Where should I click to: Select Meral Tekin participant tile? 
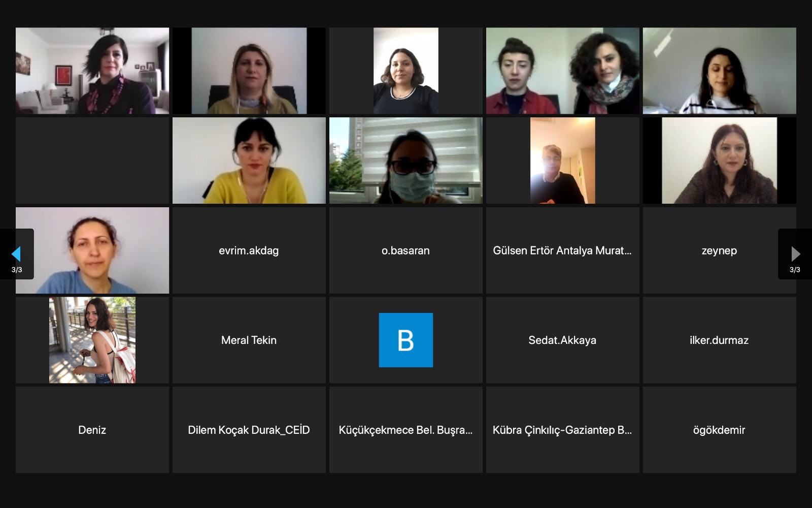tap(249, 340)
